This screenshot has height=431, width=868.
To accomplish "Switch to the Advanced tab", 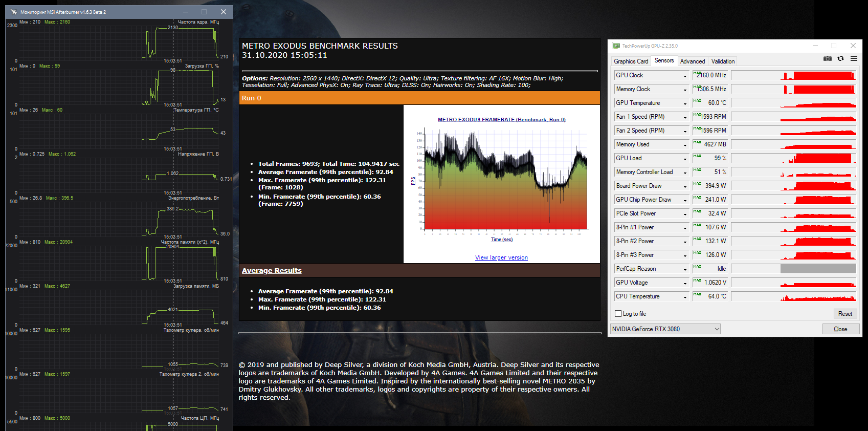I will pos(693,61).
